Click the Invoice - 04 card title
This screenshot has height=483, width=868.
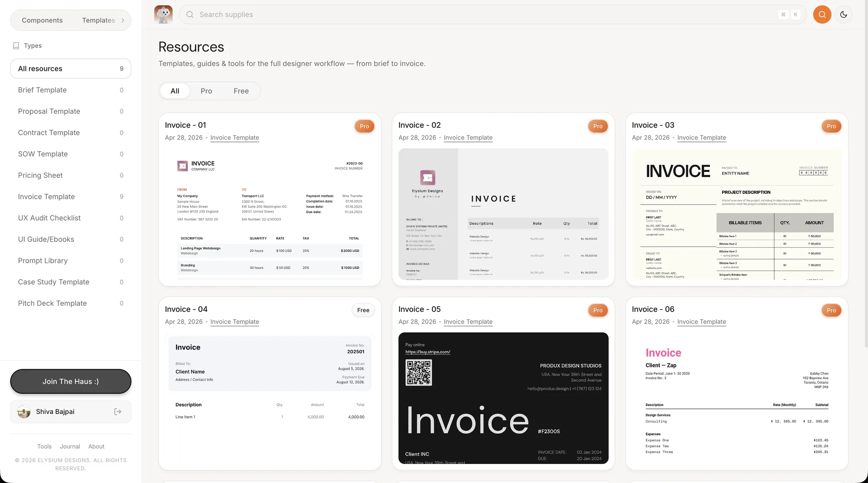pyautogui.click(x=186, y=309)
